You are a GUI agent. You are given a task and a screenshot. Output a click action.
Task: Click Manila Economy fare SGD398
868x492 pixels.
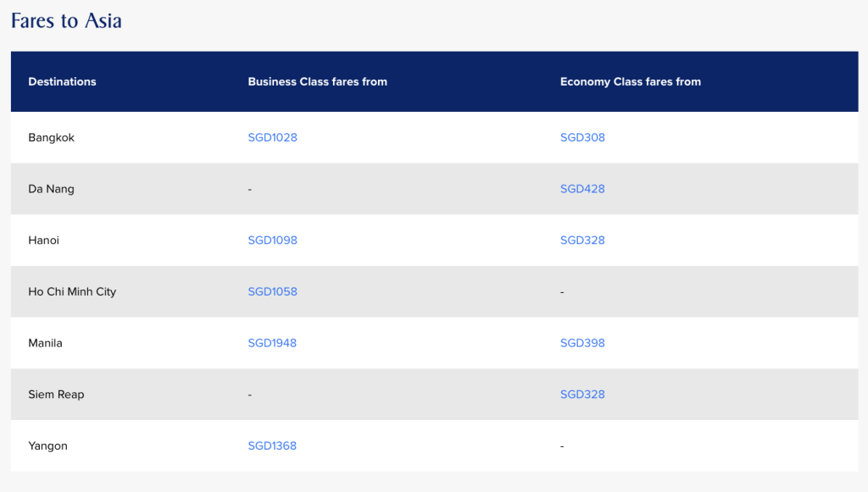[x=582, y=343]
